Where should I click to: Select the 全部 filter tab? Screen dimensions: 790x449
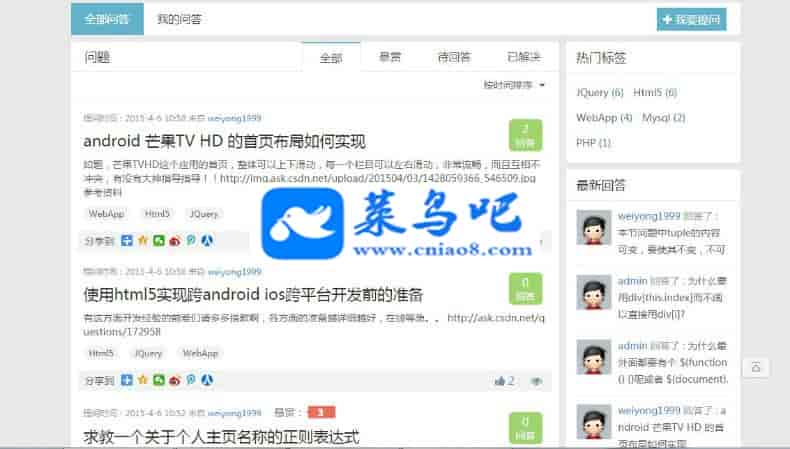331,57
